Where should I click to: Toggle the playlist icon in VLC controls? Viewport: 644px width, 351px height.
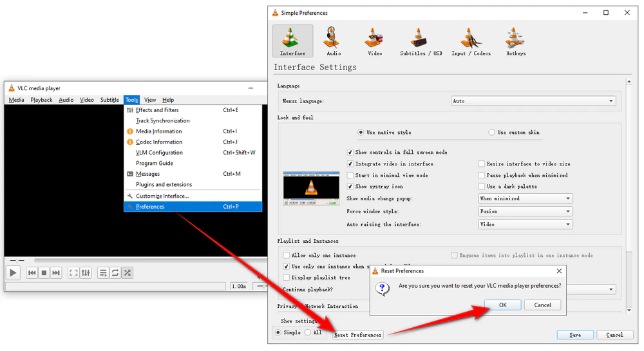[103, 272]
